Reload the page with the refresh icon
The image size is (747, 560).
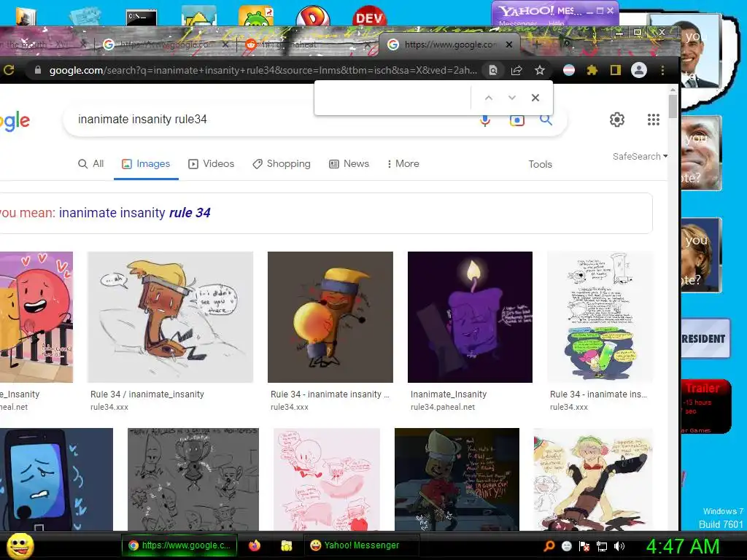9,71
